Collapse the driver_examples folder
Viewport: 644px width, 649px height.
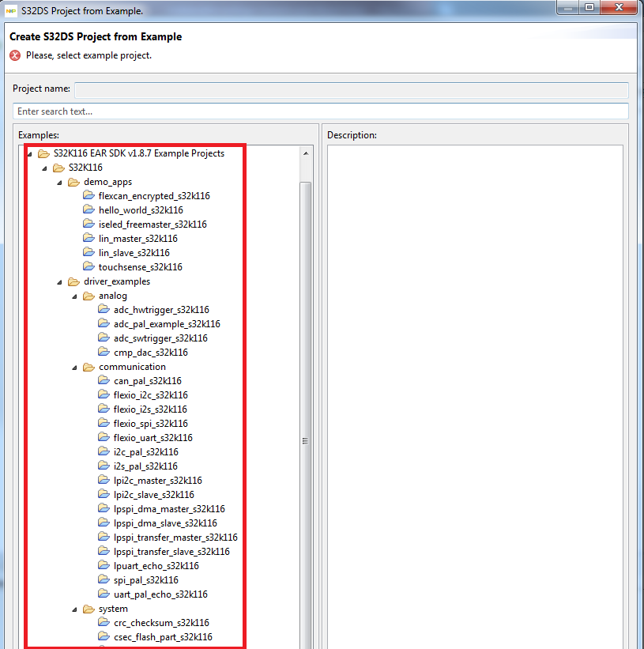[59, 282]
